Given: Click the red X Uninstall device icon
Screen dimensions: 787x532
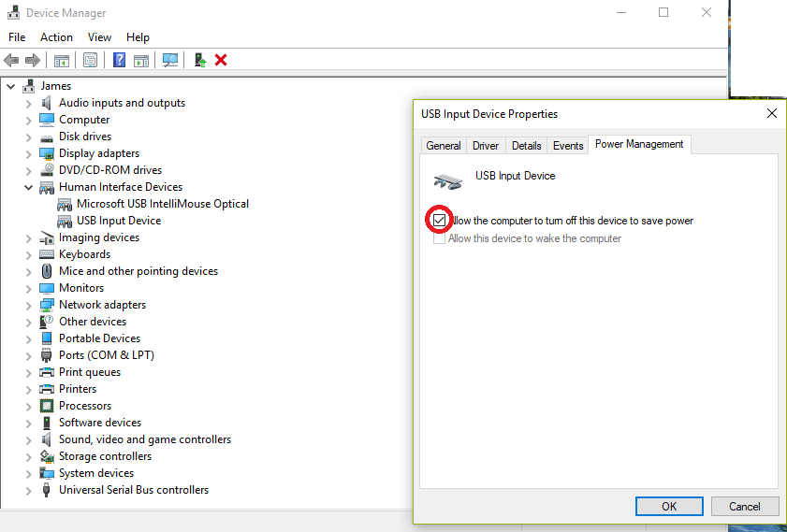Looking at the screenshot, I should pyautogui.click(x=221, y=60).
